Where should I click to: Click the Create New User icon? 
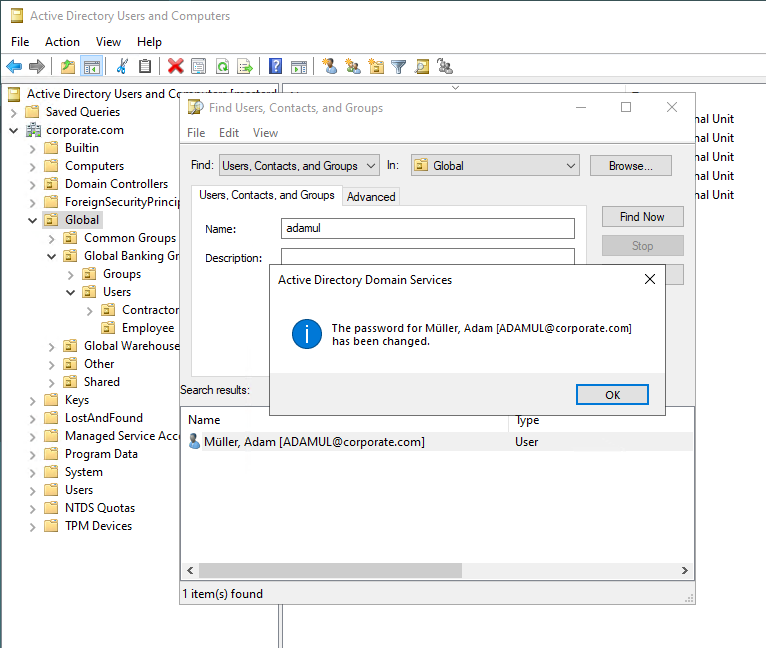[x=330, y=66]
